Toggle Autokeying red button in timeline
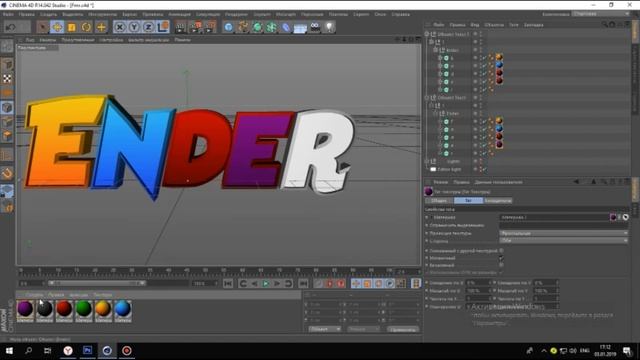The width and height of the screenshot is (640, 360). [330, 283]
